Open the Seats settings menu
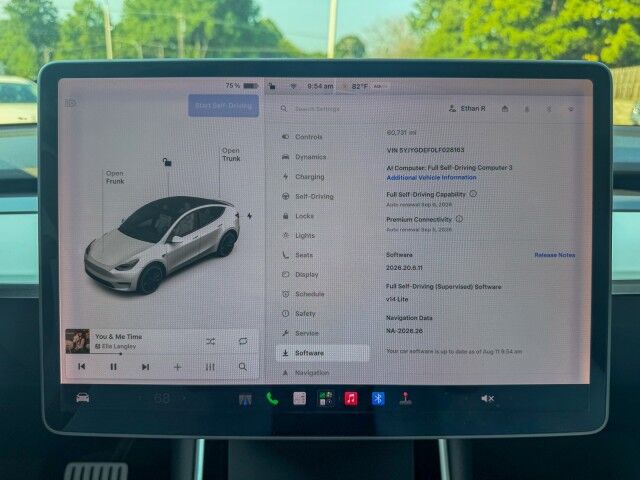Viewport: 640px width, 480px height. (x=298, y=255)
